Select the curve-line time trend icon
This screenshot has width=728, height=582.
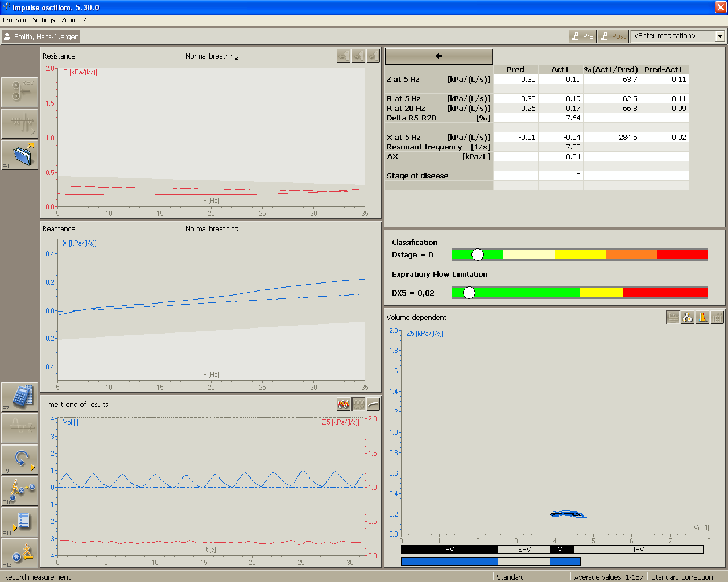point(373,404)
